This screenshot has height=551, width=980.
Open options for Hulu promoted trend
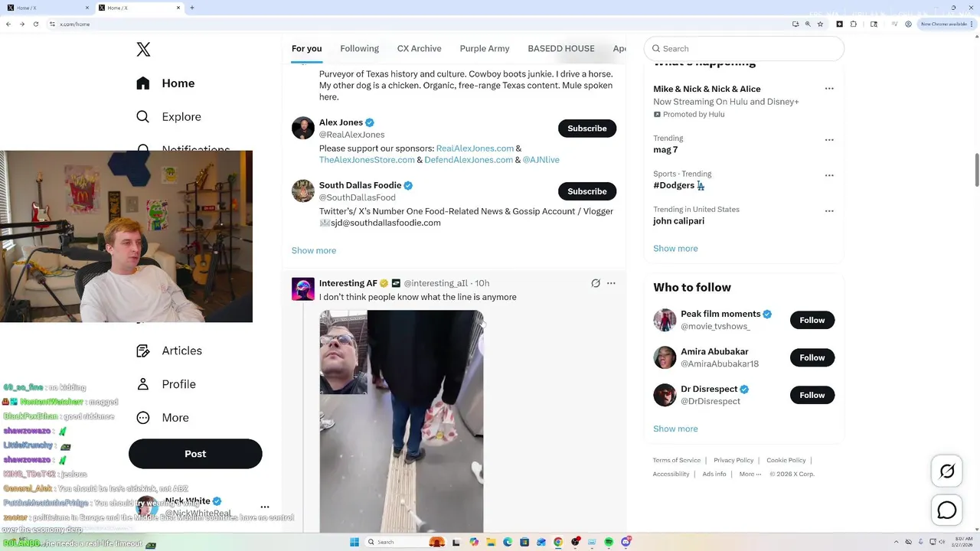click(x=829, y=89)
